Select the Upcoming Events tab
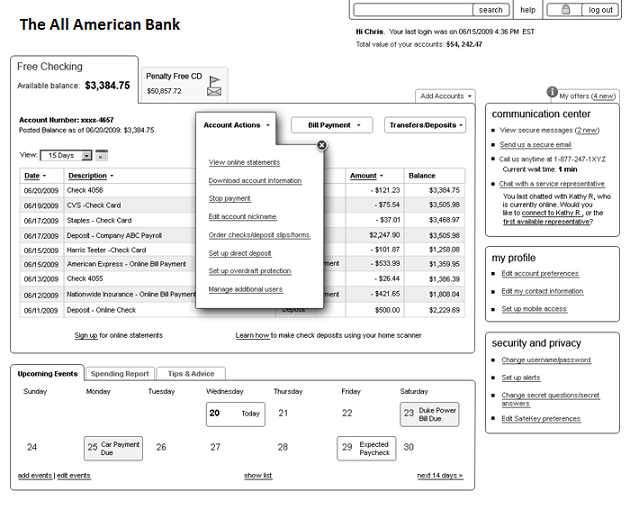The image size is (630, 510). pyautogui.click(x=47, y=373)
